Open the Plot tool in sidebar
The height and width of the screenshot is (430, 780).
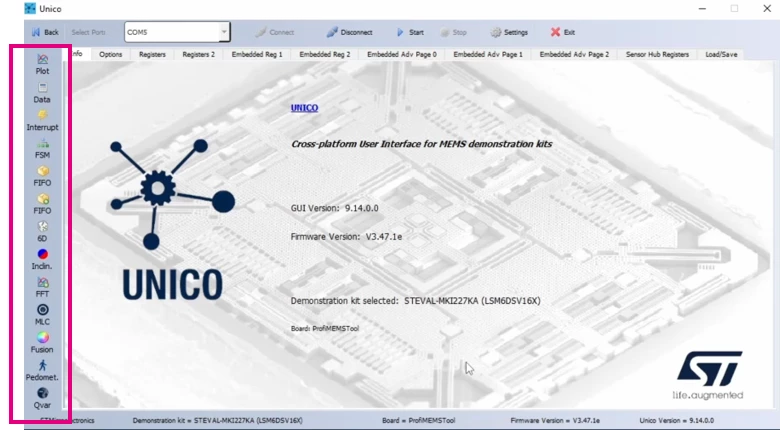point(42,65)
